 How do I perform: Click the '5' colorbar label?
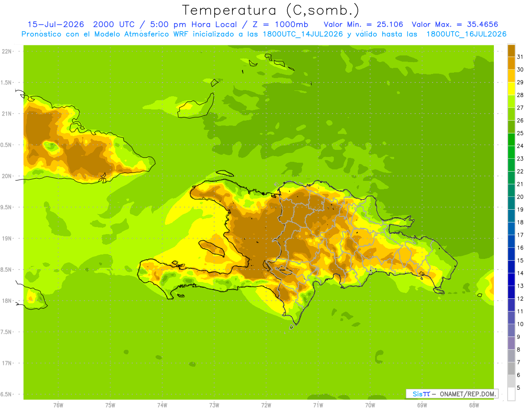519,388
